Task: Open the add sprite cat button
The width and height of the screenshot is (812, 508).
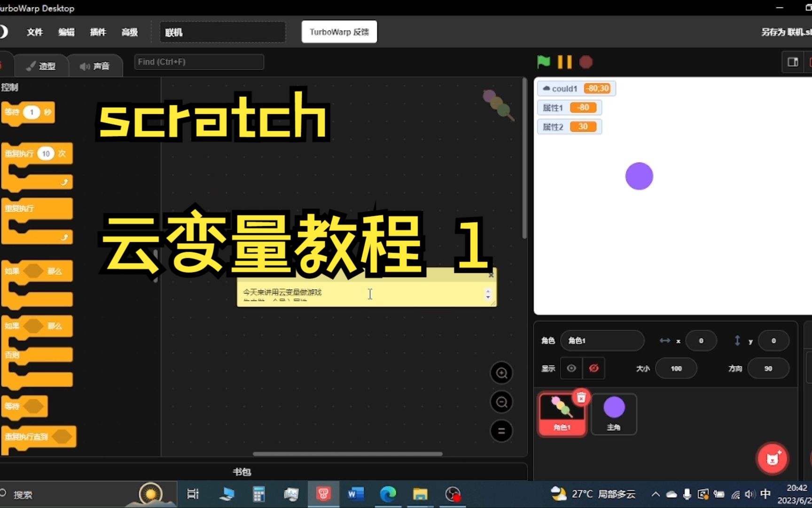Action: click(x=773, y=459)
